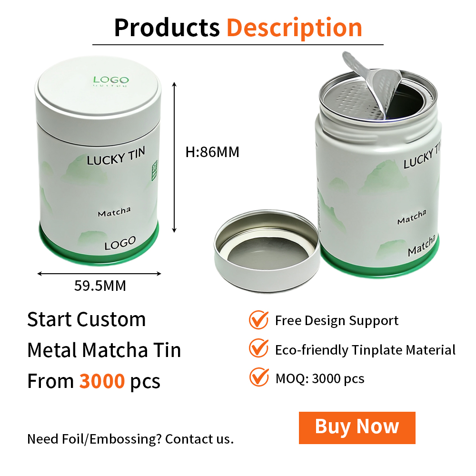The image size is (476, 476).
Task: Click the orange Buy Now button
Action: point(357,428)
